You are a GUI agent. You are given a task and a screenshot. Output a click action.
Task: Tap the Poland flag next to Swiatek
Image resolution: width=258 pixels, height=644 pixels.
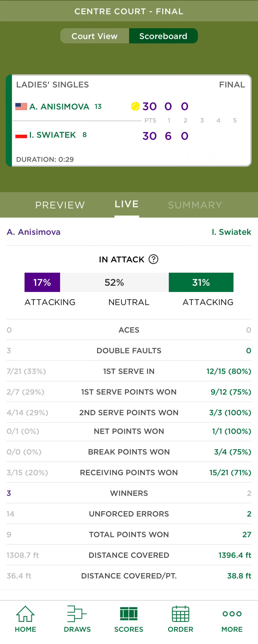coord(21,135)
